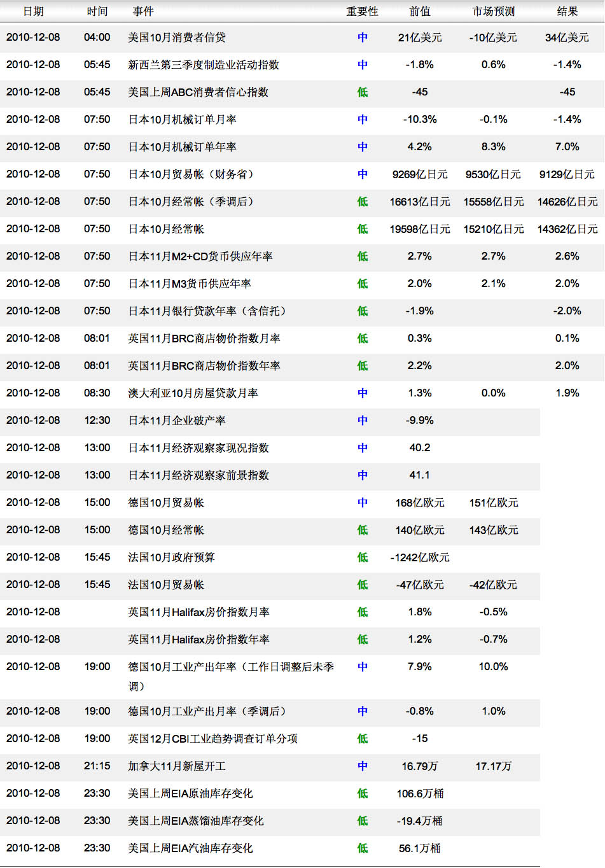
Task: Click the 时间 column header
Action: [x=97, y=11]
